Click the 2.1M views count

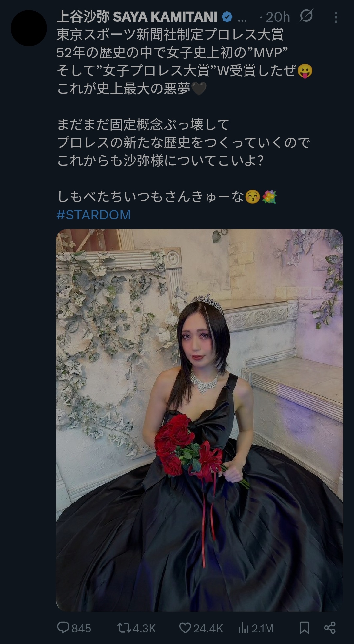click(263, 628)
